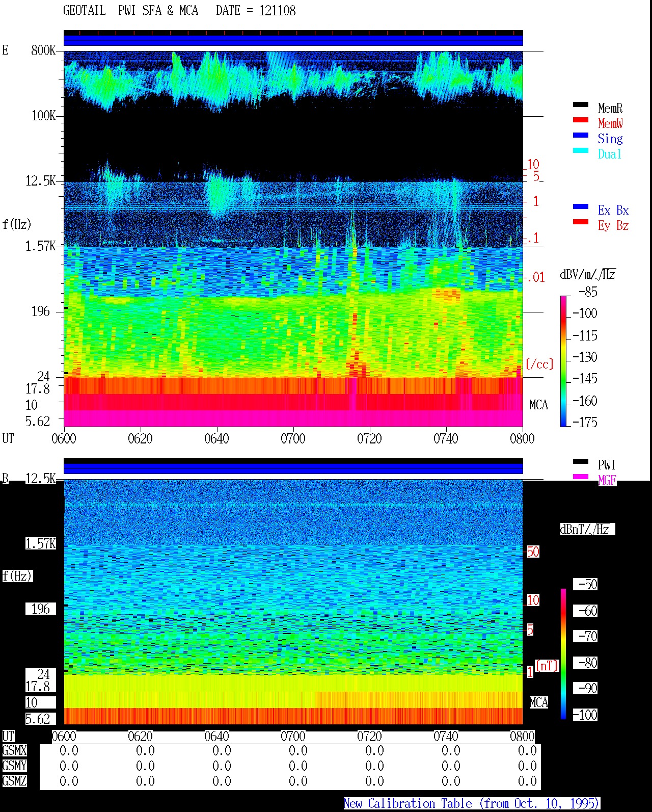Image resolution: width=652 pixels, height=812 pixels.
Task: Select the Ex Bx legend label
Action: (x=613, y=210)
